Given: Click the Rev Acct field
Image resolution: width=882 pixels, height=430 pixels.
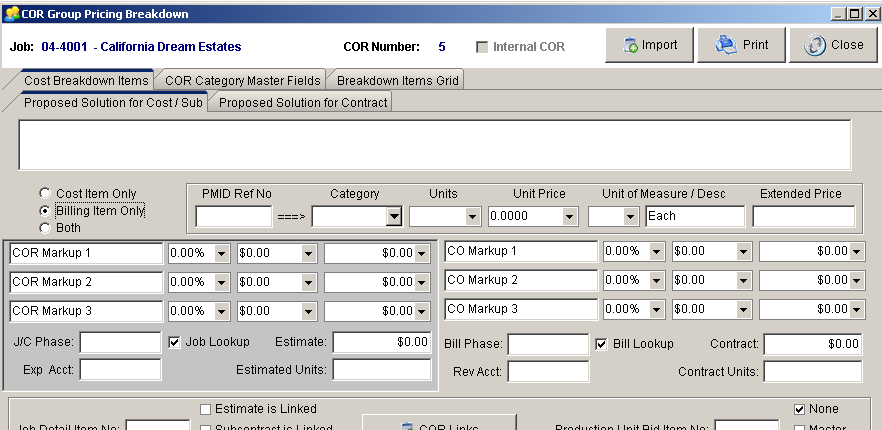Looking at the screenshot, I should tap(548, 371).
